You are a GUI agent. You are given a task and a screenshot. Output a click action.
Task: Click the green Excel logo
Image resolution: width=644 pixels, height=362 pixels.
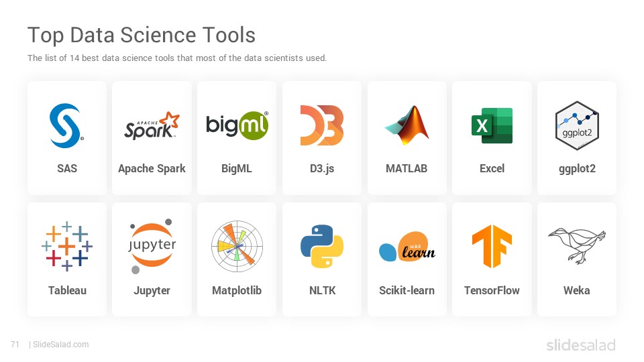click(x=492, y=125)
